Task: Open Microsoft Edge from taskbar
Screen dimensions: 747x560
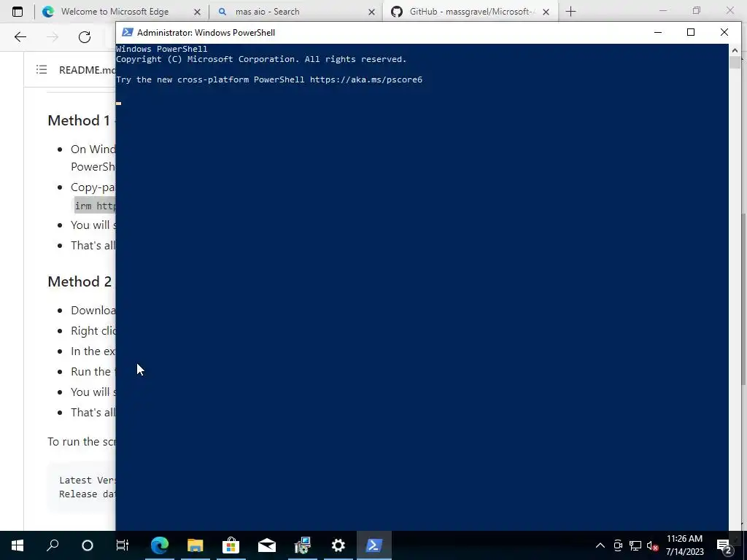Action: [160, 545]
